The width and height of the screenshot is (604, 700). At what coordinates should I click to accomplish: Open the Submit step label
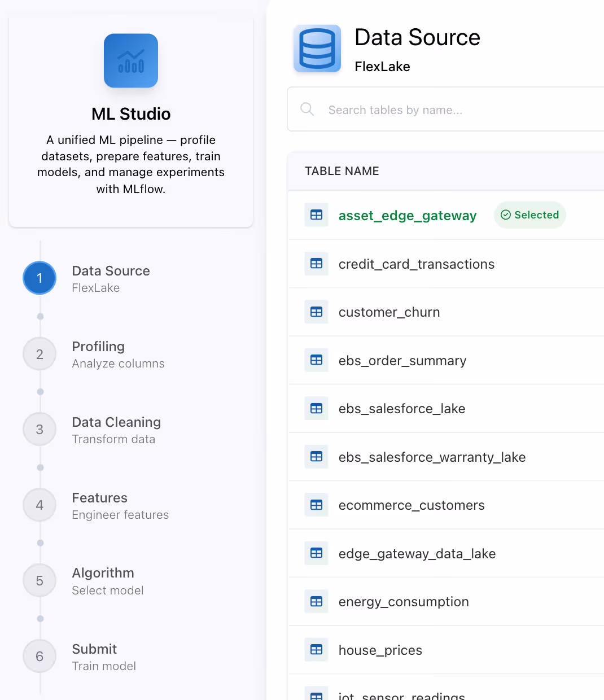click(94, 649)
